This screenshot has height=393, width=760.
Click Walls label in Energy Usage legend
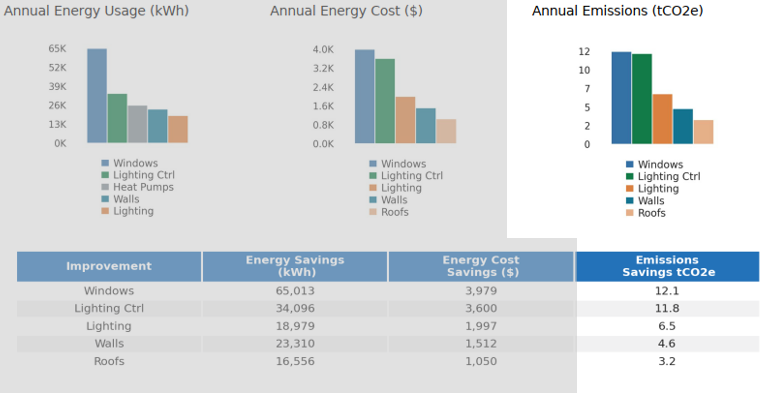126,199
